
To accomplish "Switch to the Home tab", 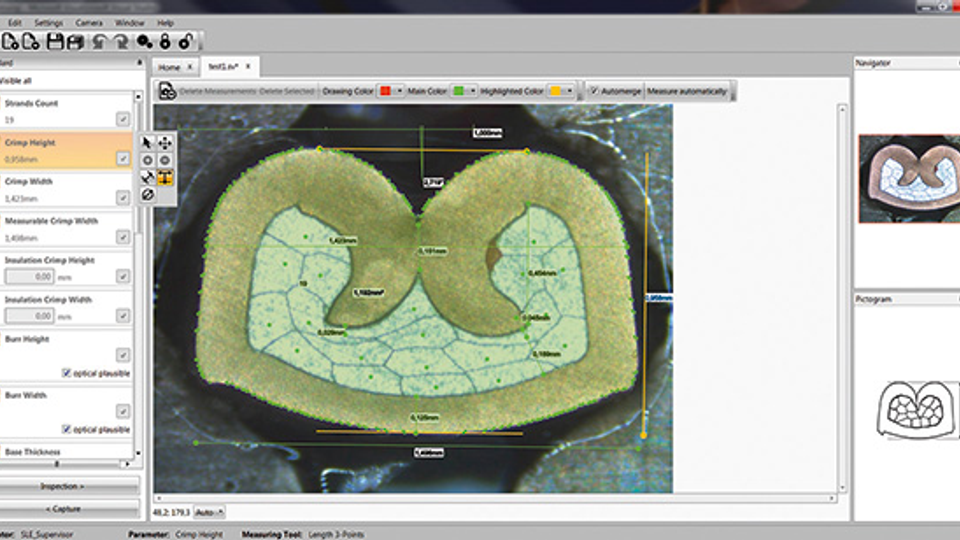I will [x=169, y=67].
